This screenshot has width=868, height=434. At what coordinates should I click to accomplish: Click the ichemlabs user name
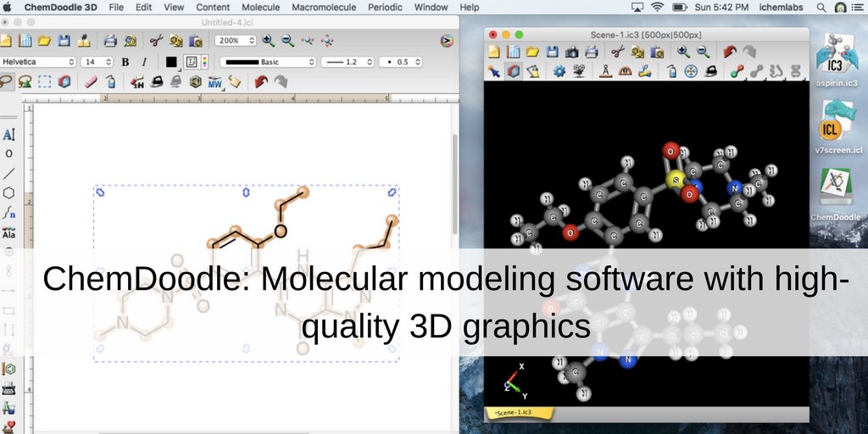point(781,7)
